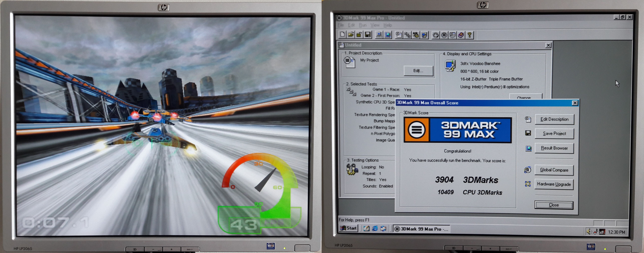Viewport: 644px width, 253px height.
Task: Click the icon beside Global Compare button
Action: tap(528, 170)
